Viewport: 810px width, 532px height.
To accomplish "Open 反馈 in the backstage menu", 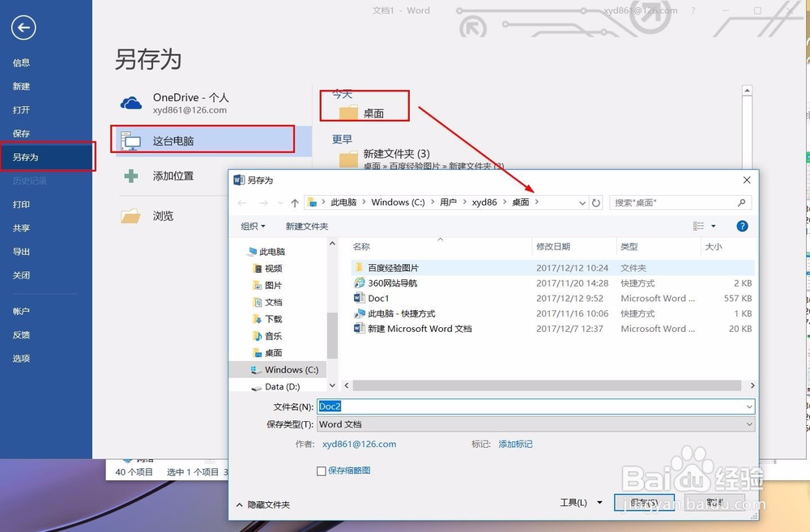I will click(21, 334).
